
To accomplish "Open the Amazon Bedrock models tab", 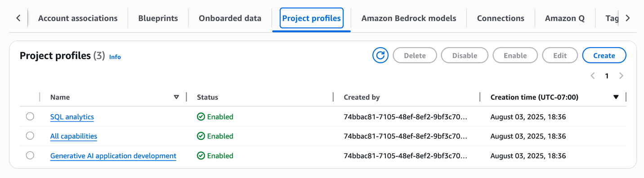I will pyautogui.click(x=409, y=18).
